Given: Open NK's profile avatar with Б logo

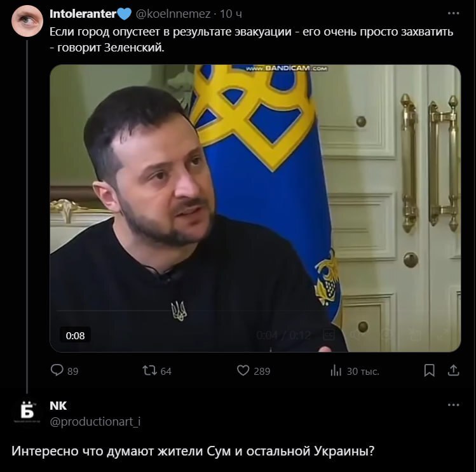Looking at the screenshot, I should [27, 412].
